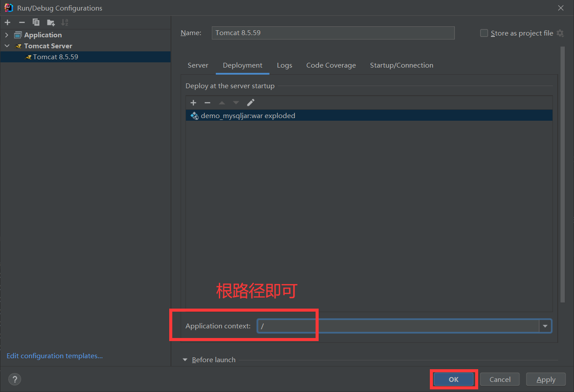Select Tomcat Server tree group
The width and height of the screenshot is (574, 392).
coord(48,46)
